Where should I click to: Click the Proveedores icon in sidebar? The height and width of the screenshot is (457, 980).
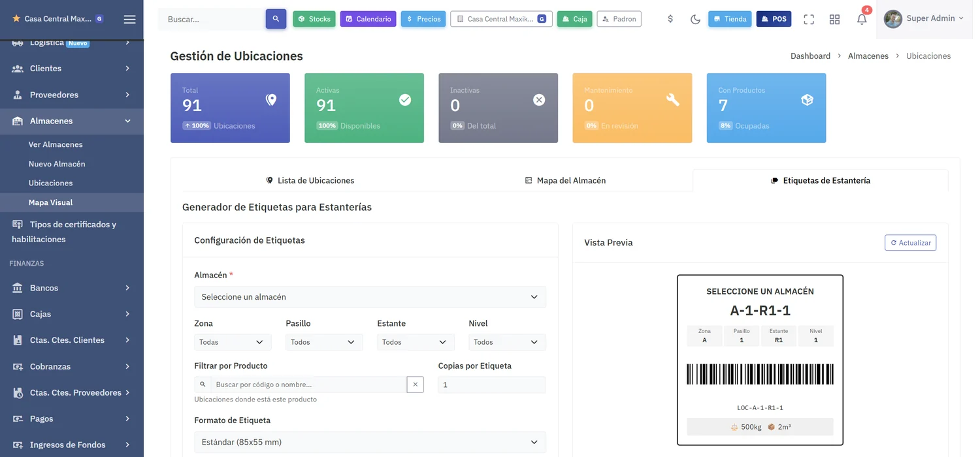tap(18, 95)
